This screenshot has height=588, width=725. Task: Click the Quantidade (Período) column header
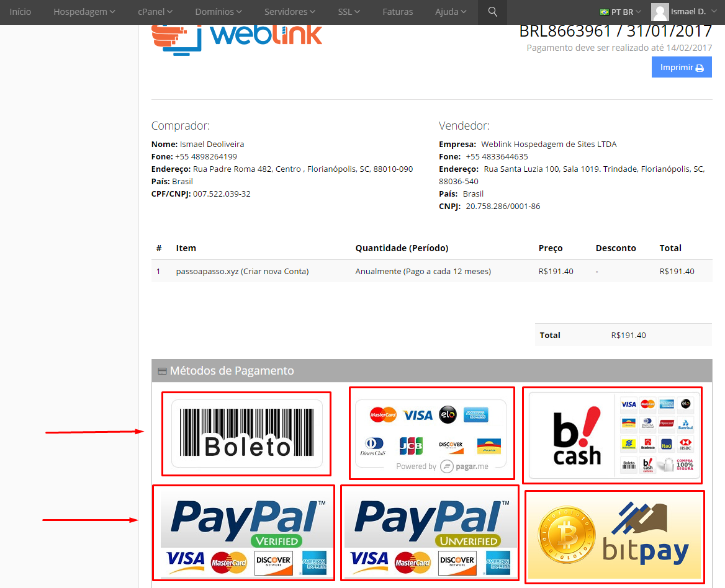click(x=402, y=248)
